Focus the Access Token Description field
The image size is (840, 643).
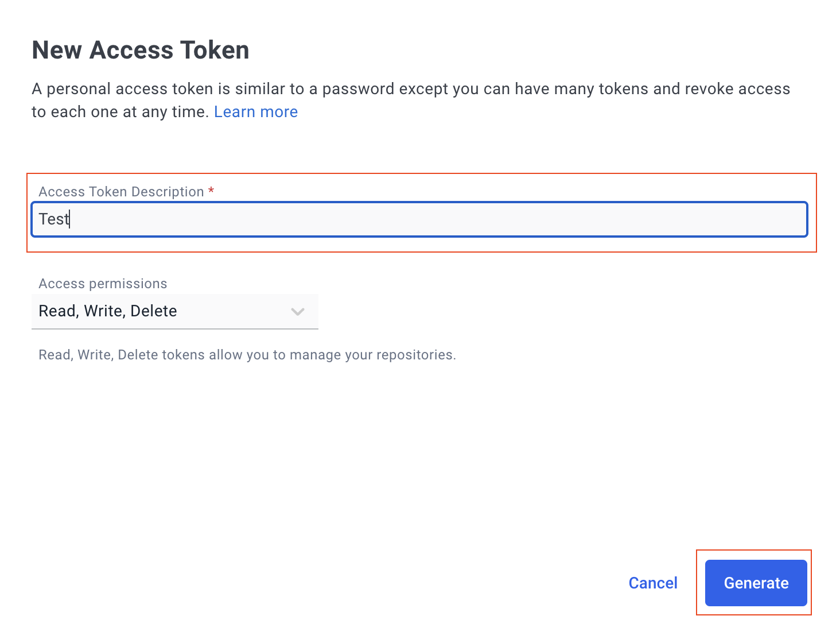click(419, 219)
